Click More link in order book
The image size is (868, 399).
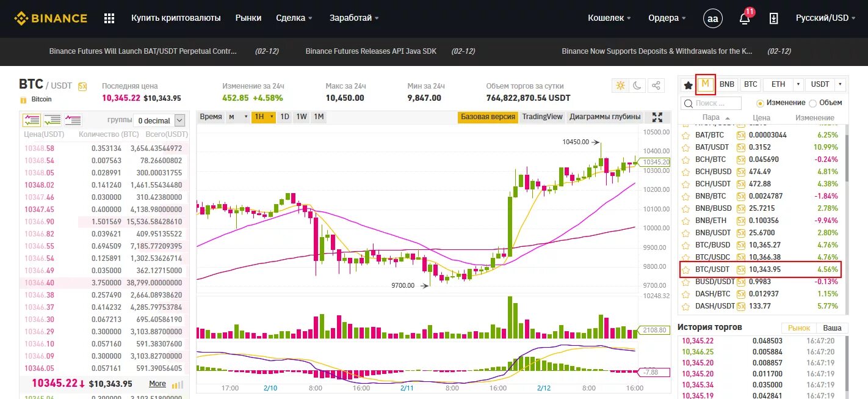157,384
